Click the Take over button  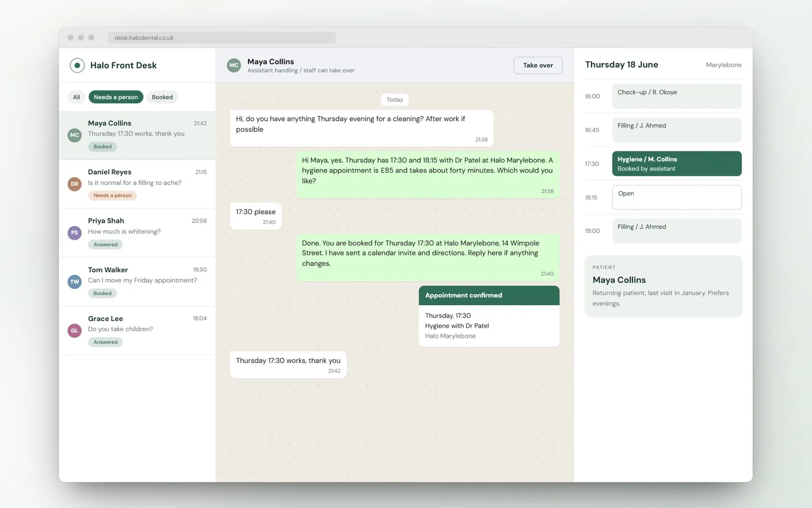pos(538,65)
